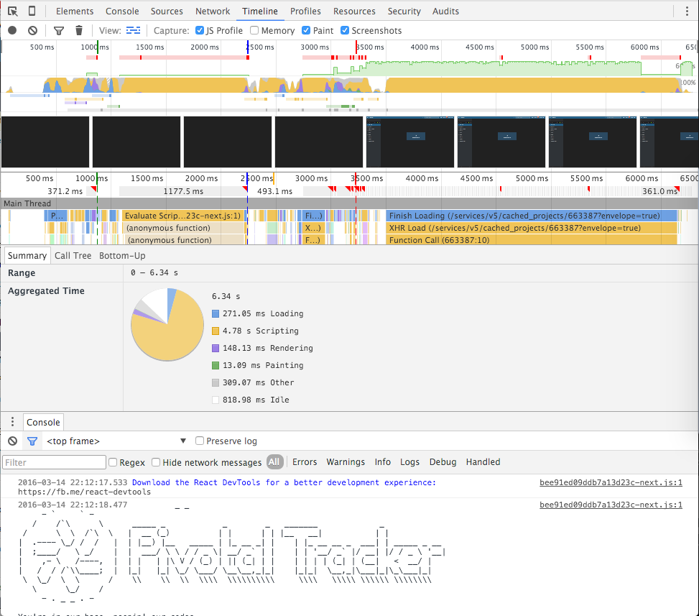Image resolution: width=699 pixels, height=616 pixels.
Task: Click the purple Rendering legend swatch
Action: 216,348
